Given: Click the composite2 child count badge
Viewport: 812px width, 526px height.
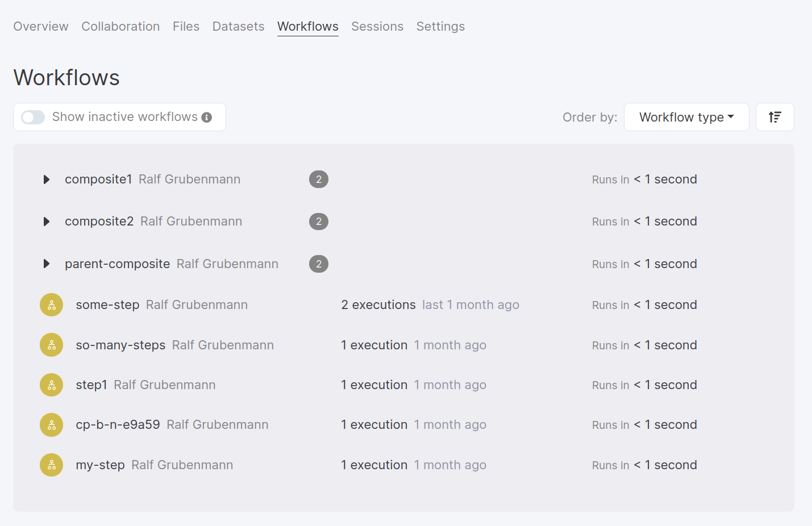Looking at the screenshot, I should (x=319, y=222).
